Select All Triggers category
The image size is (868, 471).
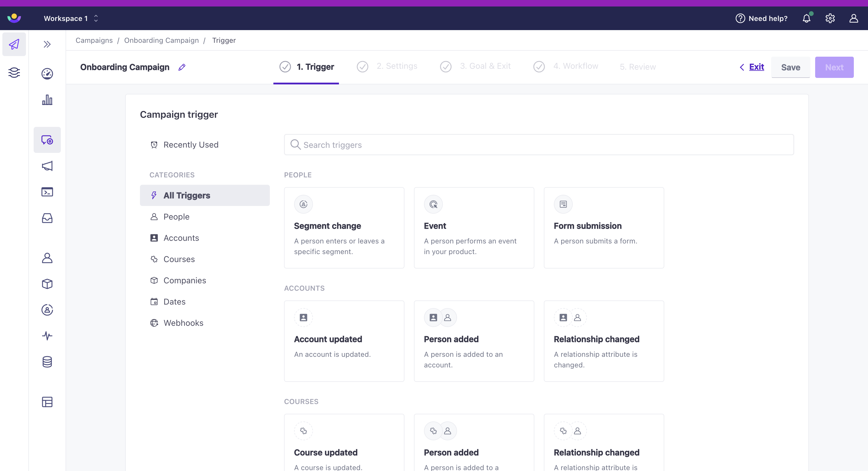coord(205,195)
